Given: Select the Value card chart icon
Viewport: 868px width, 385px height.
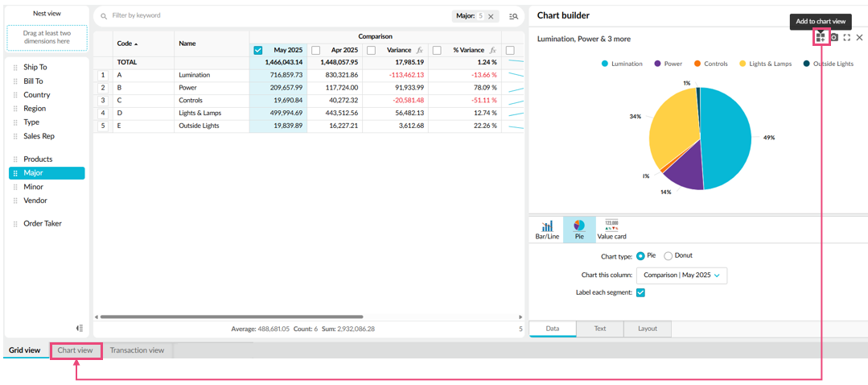Looking at the screenshot, I should [611, 230].
